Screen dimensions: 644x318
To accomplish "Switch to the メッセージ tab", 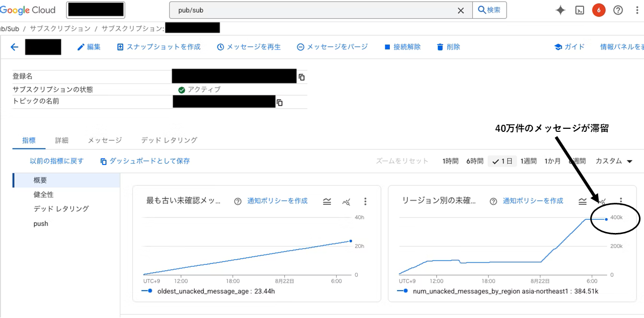I will point(105,140).
